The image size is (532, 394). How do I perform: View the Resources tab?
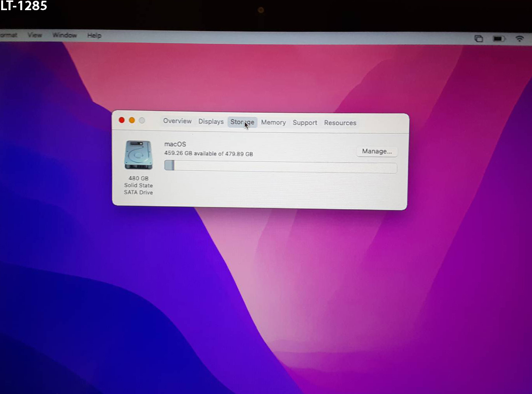pos(340,123)
